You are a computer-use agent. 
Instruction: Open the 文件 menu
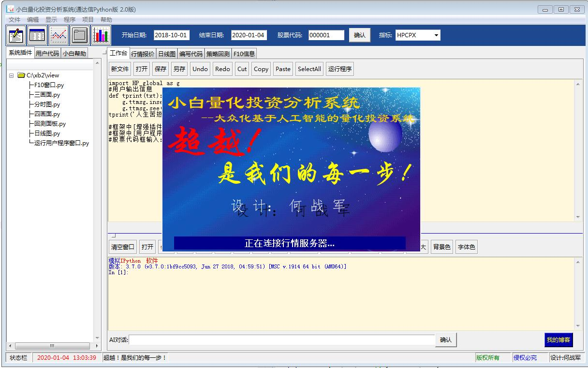coord(14,19)
